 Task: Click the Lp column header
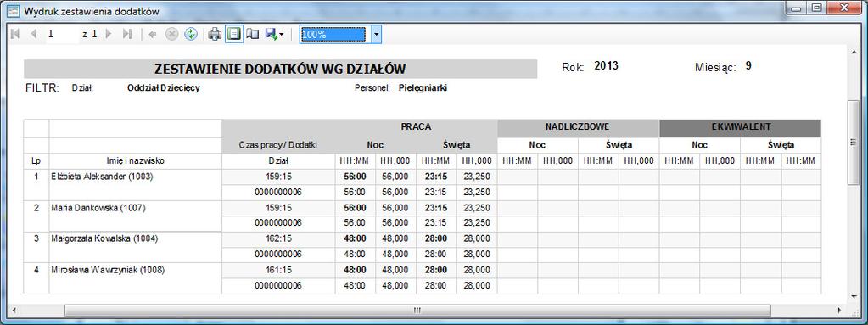tap(36, 161)
